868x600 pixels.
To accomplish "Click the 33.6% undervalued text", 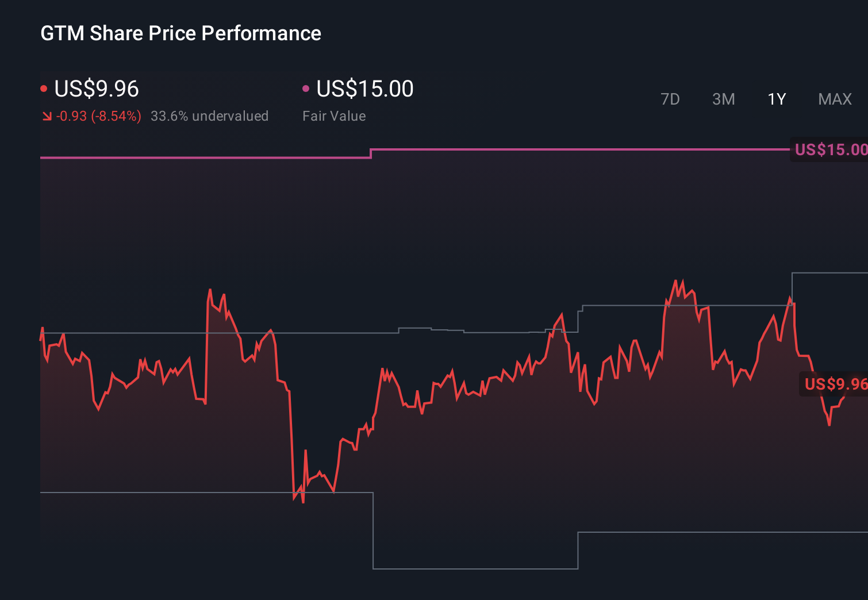I will click(210, 116).
